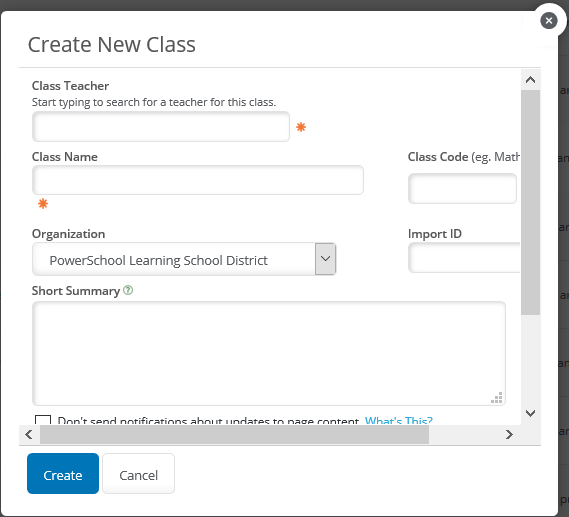Click orange required asterisk beside Class Teacher
Screen dimensions: 569x517
(301, 127)
